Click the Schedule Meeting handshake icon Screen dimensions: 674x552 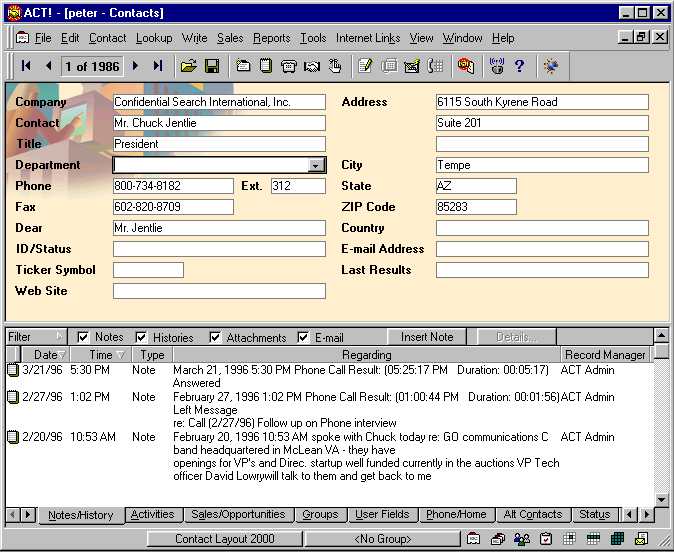312,66
